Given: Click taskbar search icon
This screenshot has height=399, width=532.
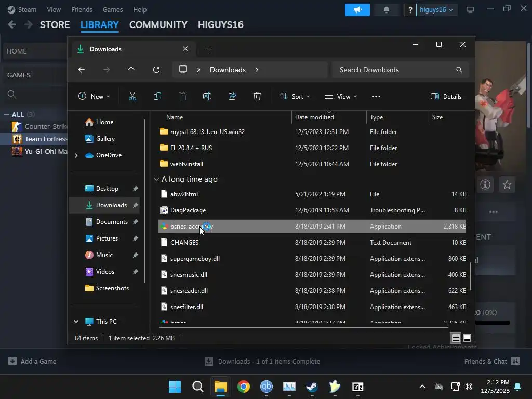Looking at the screenshot, I should click(x=198, y=387).
